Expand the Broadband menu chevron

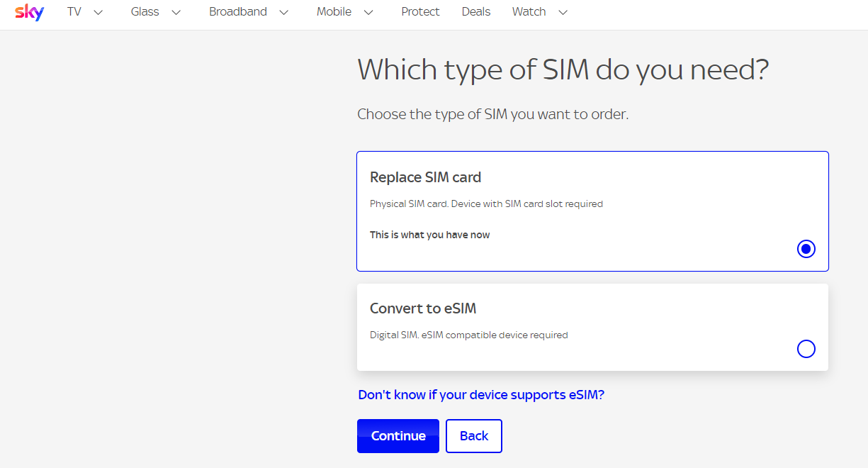click(284, 12)
